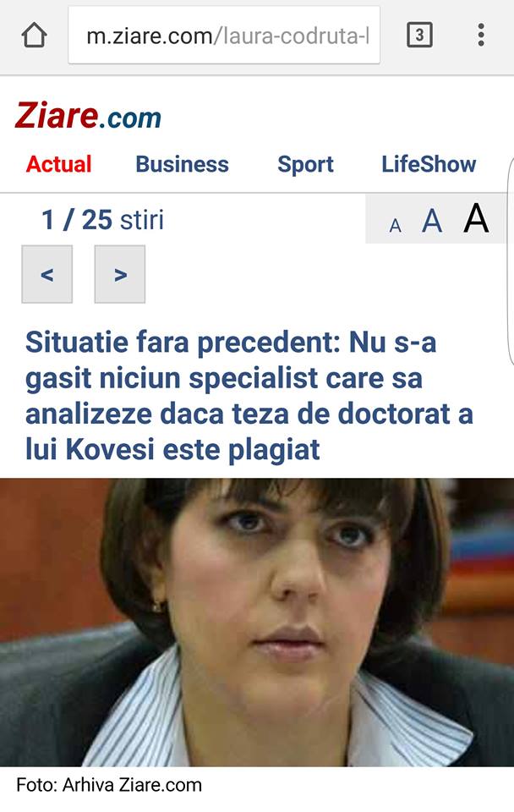Open the browser three-dot overflow menu
Image resolution: width=514 pixels, height=812 pixels.
(481, 36)
